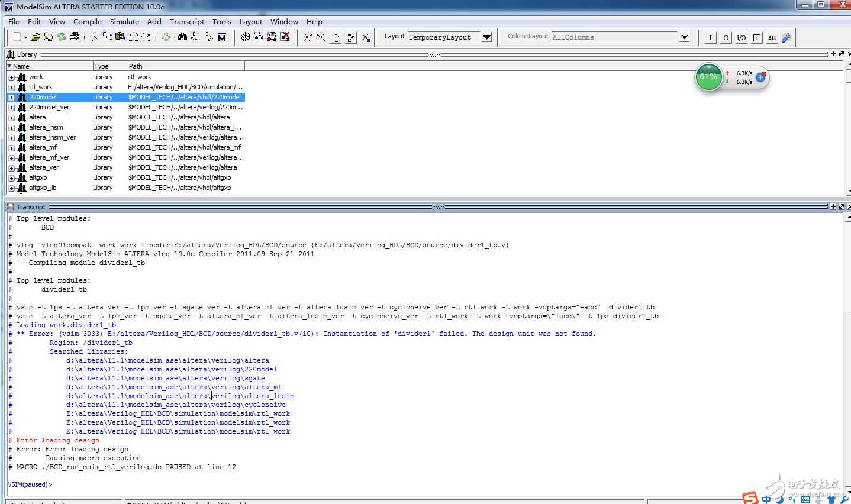Image resolution: width=851 pixels, height=504 pixels.
Task: Click the 61% green network monitor widget
Action: coord(708,77)
